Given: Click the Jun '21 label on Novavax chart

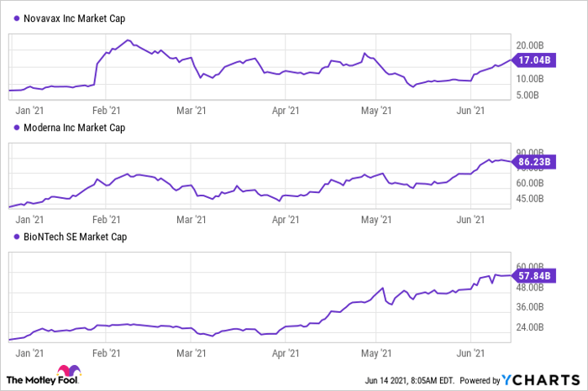Looking at the screenshot, I should point(476,109).
